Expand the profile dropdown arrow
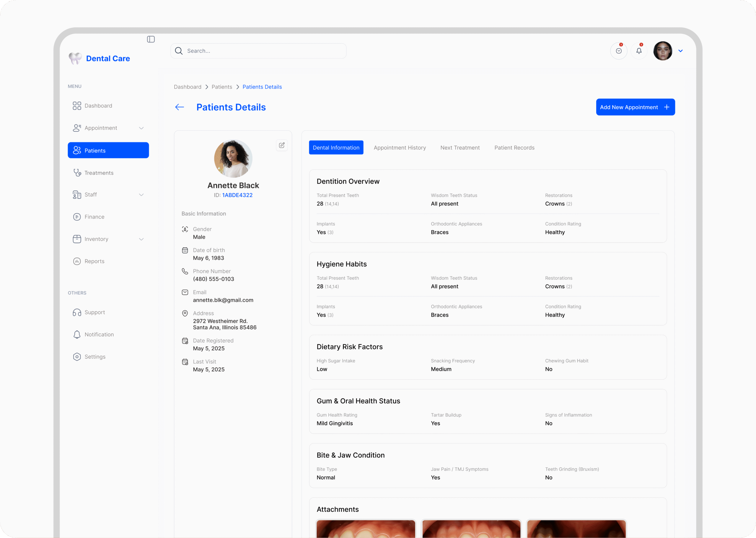This screenshot has height=538, width=756. 680,51
